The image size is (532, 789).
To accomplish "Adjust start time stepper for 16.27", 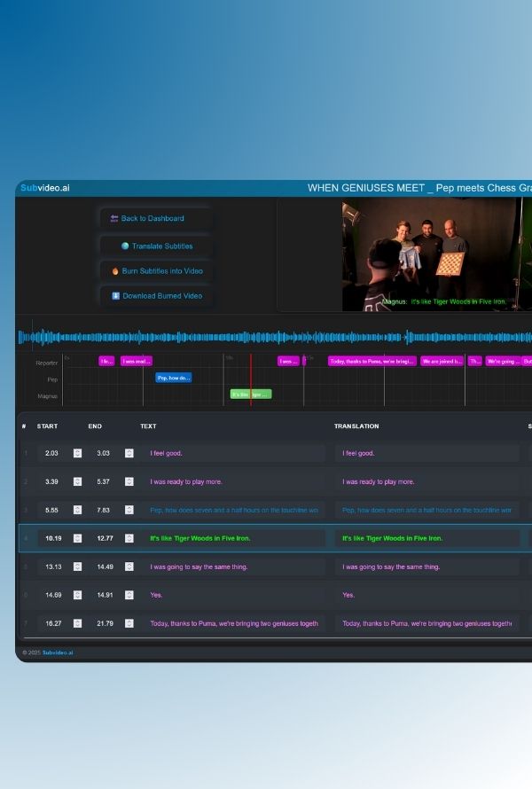I will tap(77, 623).
